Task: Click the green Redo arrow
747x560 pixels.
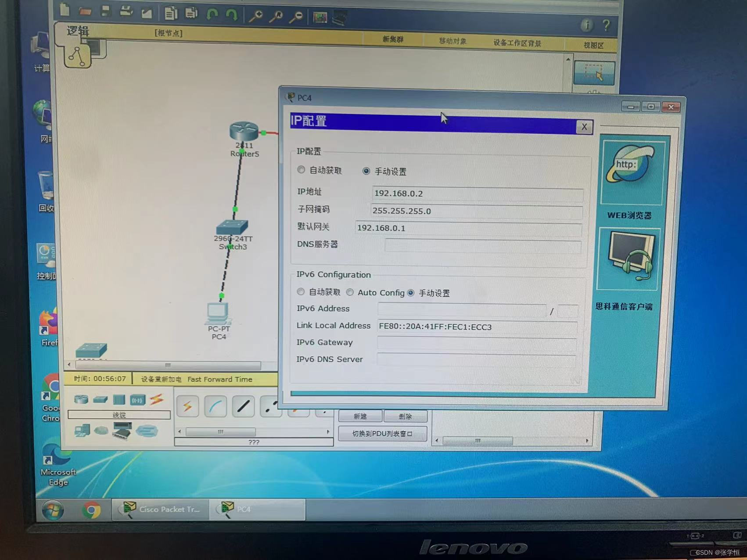Action: [231, 15]
